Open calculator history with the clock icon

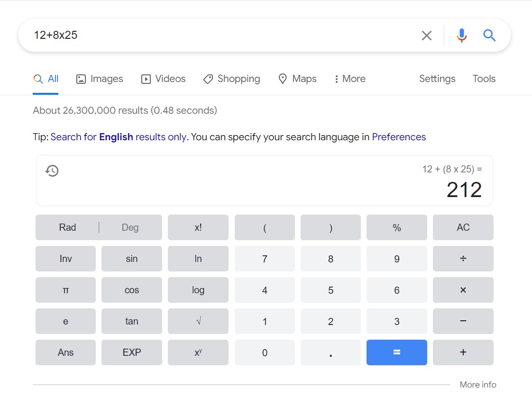click(x=52, y=171)
